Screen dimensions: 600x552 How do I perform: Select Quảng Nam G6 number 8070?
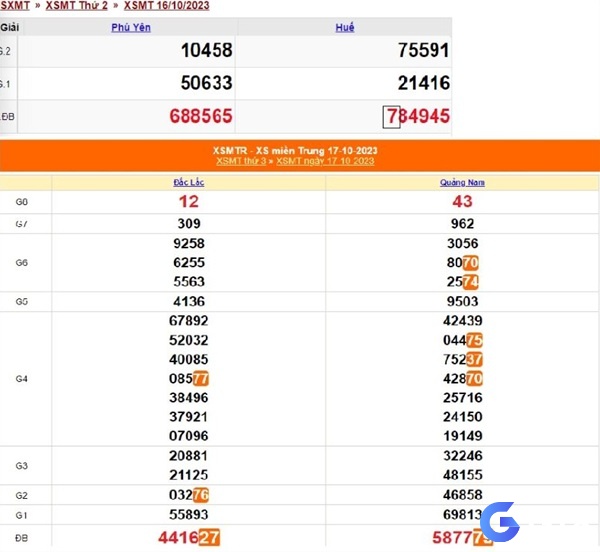pyautogui.click(x=462, y=262)
